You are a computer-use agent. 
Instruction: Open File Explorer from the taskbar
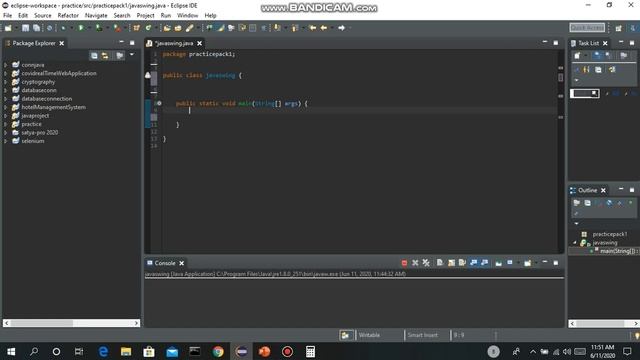pos(126,351)
